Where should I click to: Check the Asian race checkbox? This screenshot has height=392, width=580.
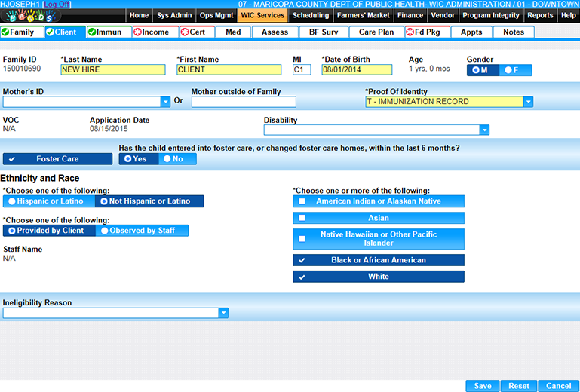click(x=302, y=218)
